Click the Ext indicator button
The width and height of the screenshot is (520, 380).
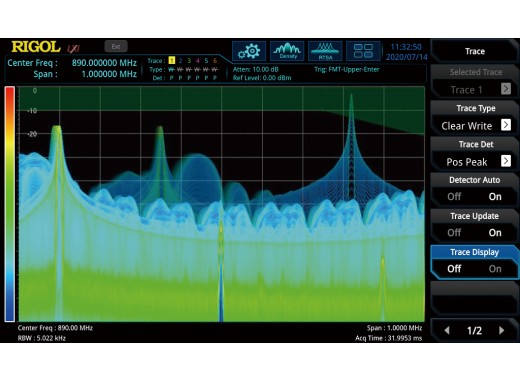coord(116,46)
